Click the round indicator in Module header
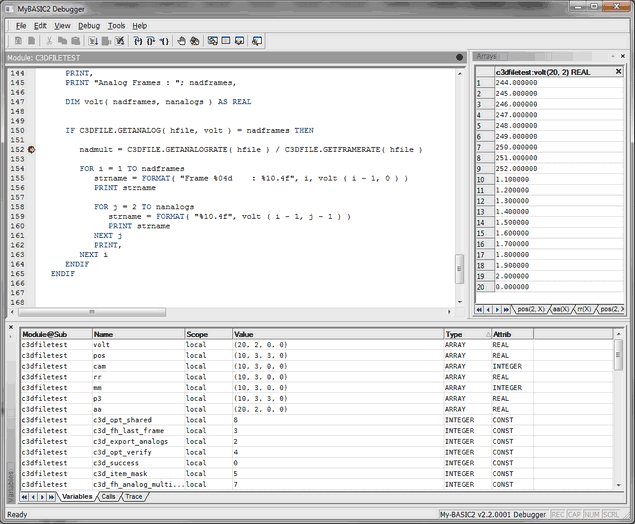This screenshot has height=524, width=635. [x=459, y=58]
